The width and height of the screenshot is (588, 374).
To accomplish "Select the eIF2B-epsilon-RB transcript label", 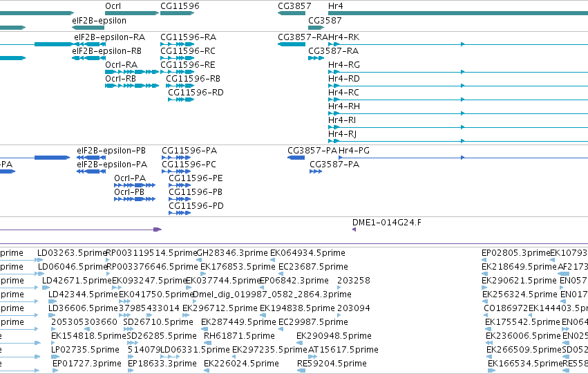I will [x=107, y=51].
